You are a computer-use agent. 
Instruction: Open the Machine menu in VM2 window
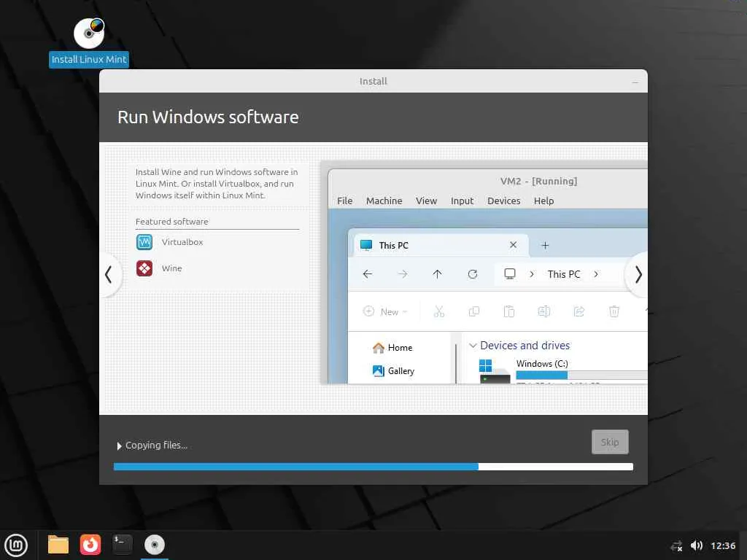tap(384, 201)
